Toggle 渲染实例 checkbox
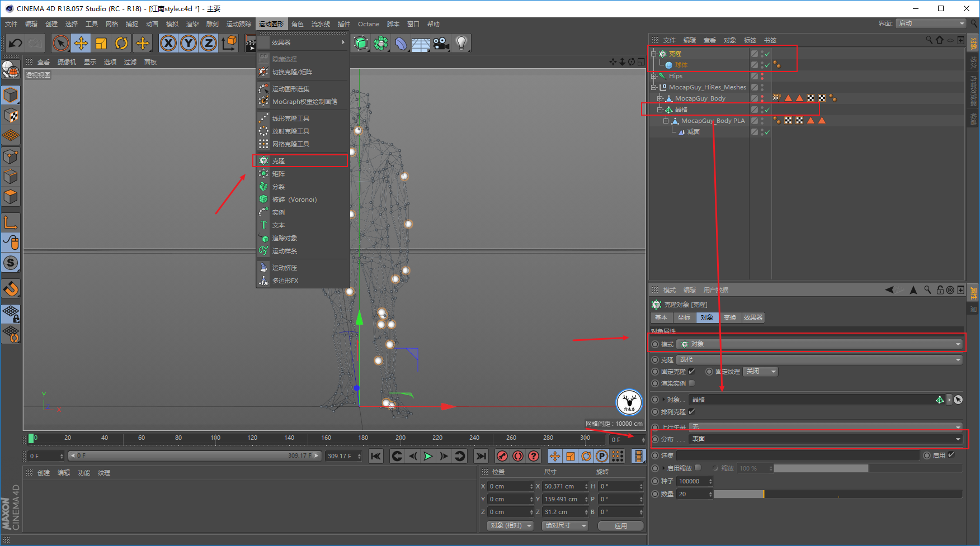The width and height of the screenshot is (980, 546). 692,383
